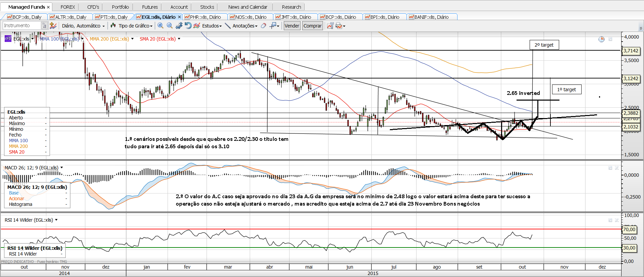Expand the MACD 26; 12; 9 dropdown
Screen dimensions: 644x277
tap(62, 168)
